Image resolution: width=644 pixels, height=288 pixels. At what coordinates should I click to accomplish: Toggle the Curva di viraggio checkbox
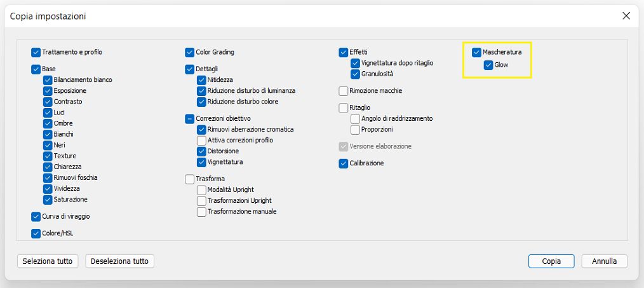36,217
